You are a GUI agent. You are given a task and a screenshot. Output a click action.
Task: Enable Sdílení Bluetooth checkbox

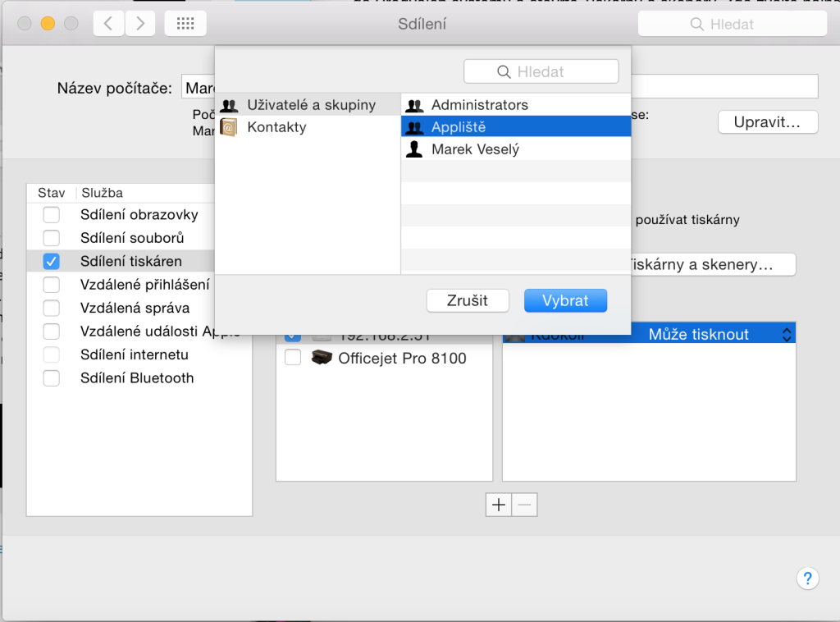[x=52, y=377]
